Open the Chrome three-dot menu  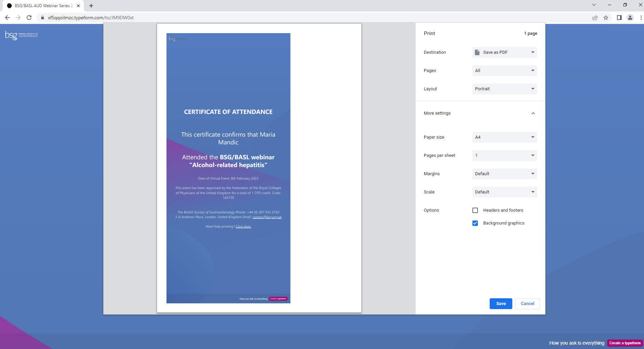tap(641, 18)
